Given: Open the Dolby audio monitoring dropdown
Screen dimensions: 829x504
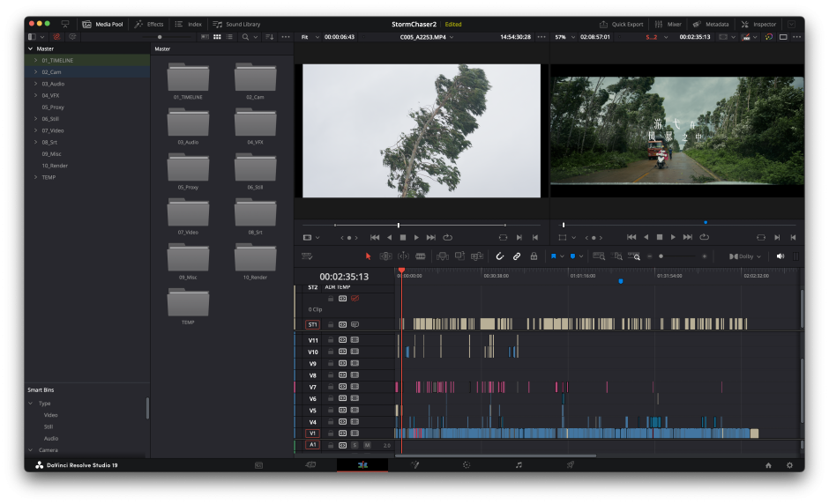Looking at the screenshot, I should [x=745, y=256].
